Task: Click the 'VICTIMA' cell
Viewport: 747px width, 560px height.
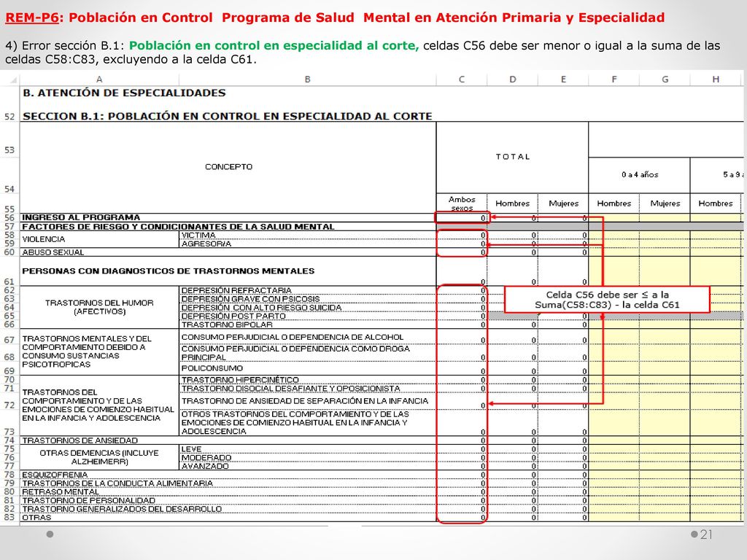Action: point(308,236)
